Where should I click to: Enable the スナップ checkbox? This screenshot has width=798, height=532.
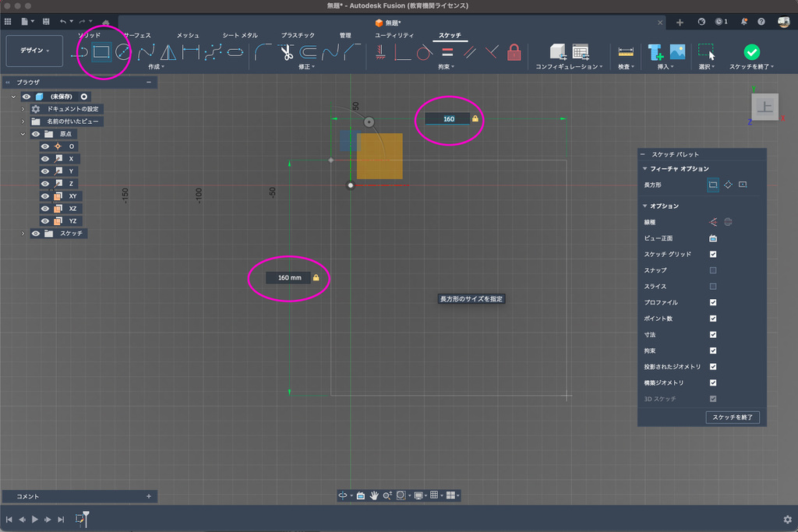pyautogui.click(x=712, y=270)
